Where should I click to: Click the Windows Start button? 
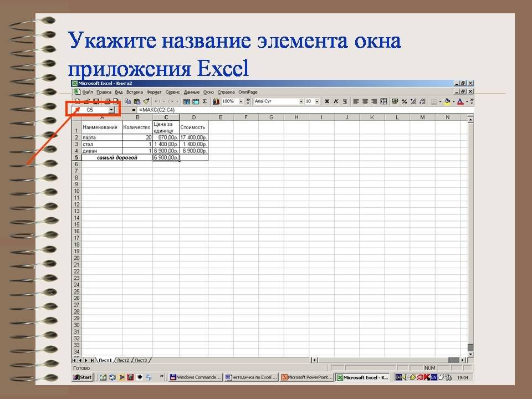(83, 377)
